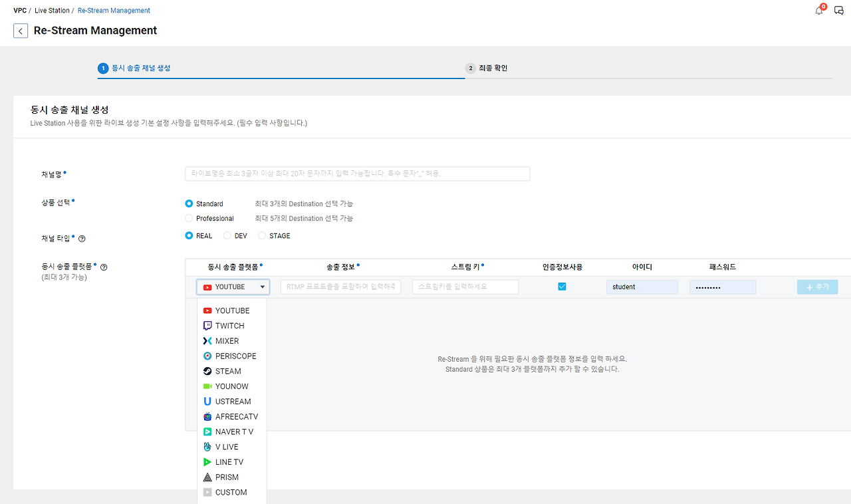Choose the YouNow icon in the platform list
The width and height of the screenshot is (851, 504).
(207, 386)
